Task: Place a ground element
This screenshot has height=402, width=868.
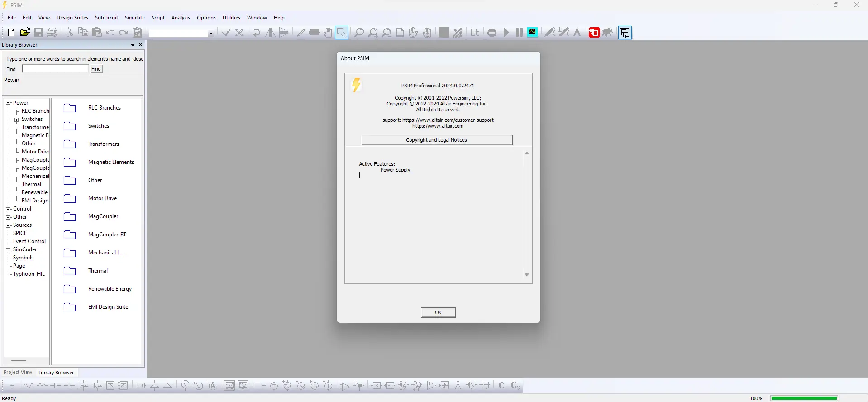Action: click(12, 386)
